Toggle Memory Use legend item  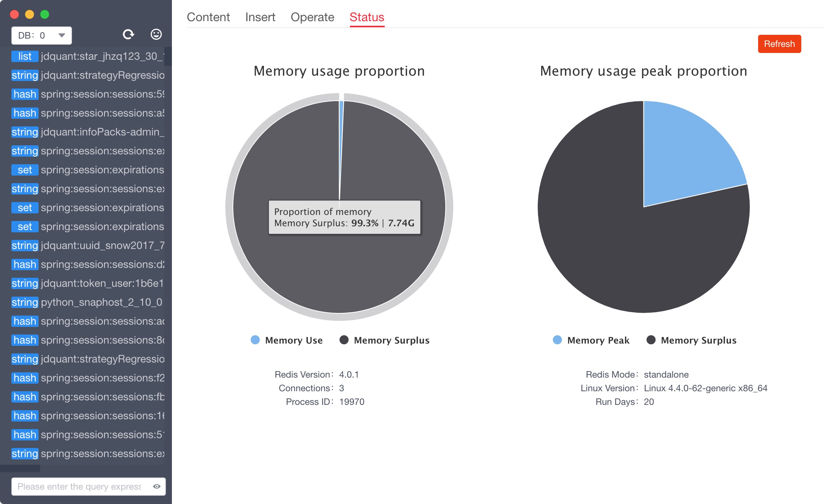(287, 340)
